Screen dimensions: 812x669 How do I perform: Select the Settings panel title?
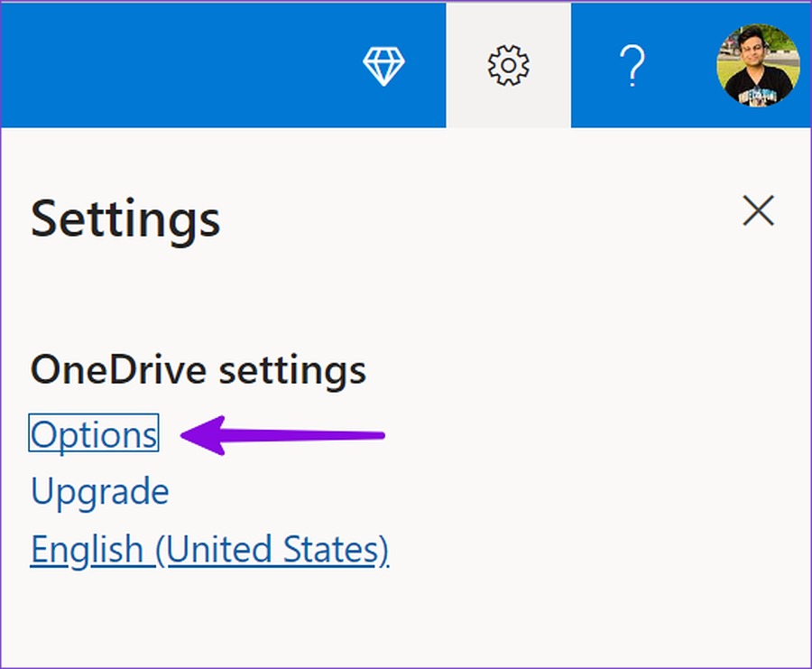coord(125,219)
